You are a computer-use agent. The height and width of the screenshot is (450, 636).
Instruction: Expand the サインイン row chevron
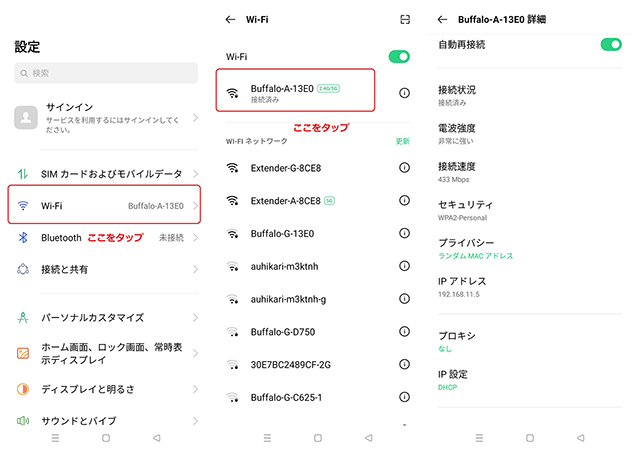tap(196, 118)
